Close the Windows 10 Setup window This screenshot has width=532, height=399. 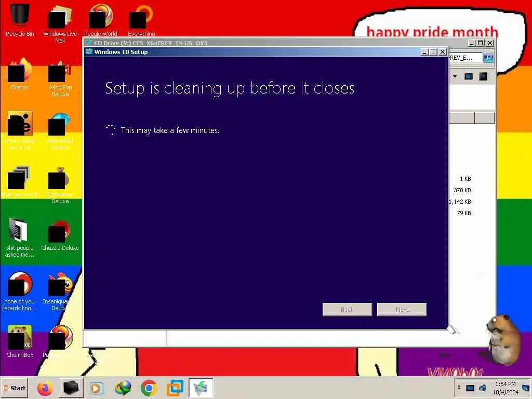pyautogui.click(x=443, y=52)
